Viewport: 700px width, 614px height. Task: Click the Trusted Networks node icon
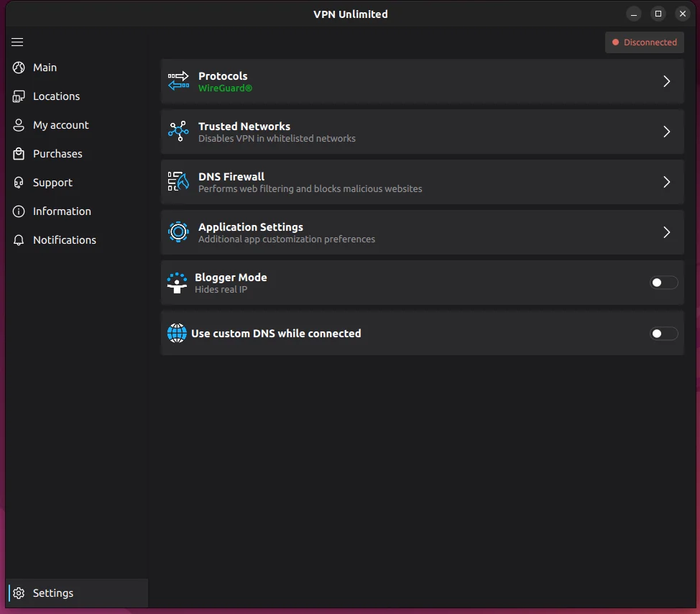click(178, 132)
